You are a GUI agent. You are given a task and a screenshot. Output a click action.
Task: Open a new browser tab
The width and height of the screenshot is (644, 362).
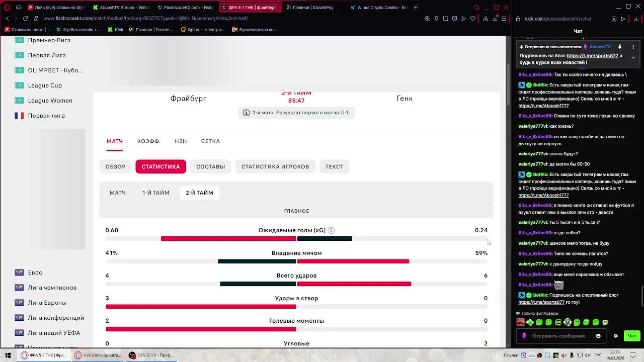coord(415,8)
